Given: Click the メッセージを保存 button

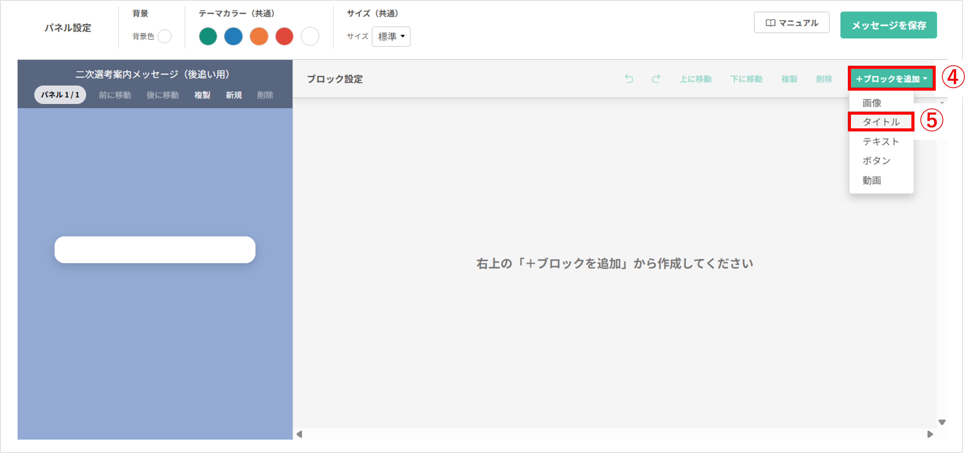Looking at the screenshot, I should tap(888, 25).
